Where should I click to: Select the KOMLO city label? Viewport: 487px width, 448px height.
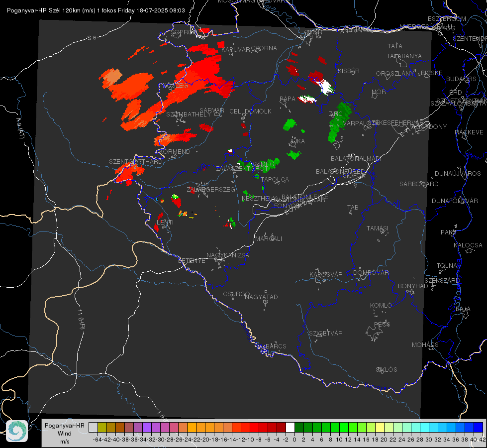[381, 305]
